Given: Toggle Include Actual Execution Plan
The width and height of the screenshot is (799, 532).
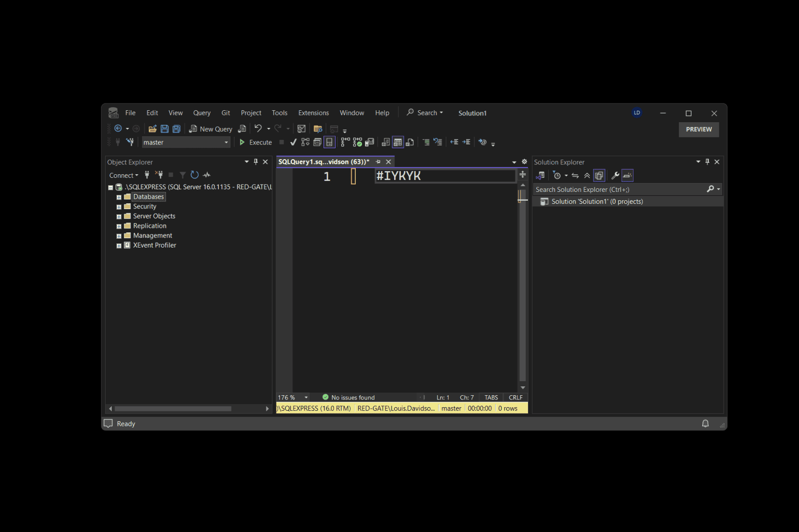Looking at the screenshot, I should 345,142.
